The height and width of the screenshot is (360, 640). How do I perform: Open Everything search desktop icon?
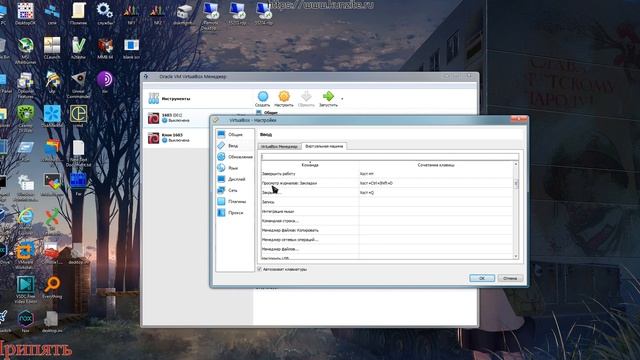[x=52, y=287]
